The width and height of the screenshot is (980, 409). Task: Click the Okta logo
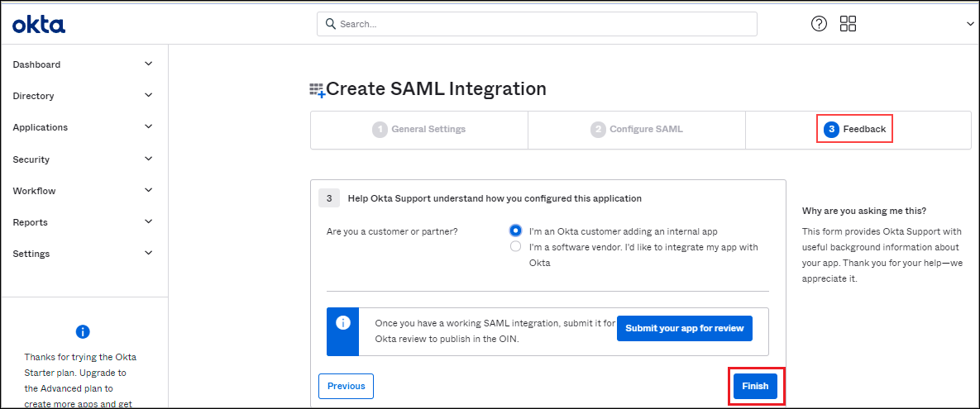tap(39, 24)
